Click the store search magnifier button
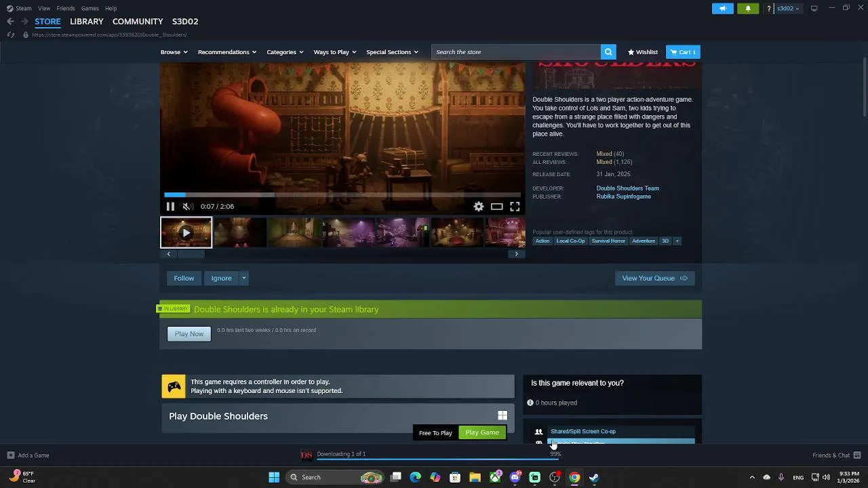 point(608,52)
